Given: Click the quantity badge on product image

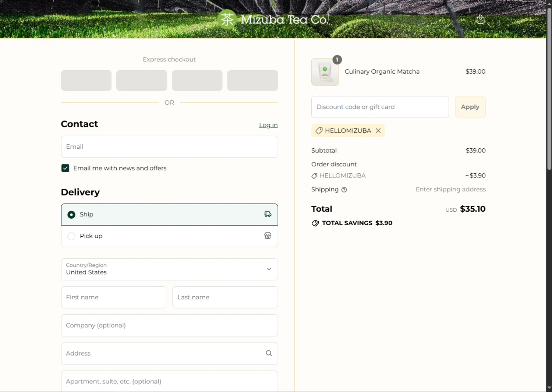Looking at the screenshot, I should pos(337,60).
